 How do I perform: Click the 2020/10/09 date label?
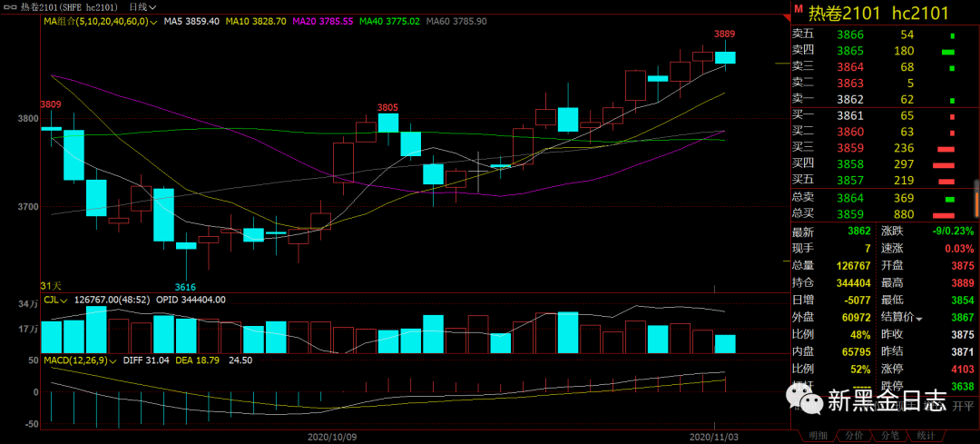tap(332, 435)
